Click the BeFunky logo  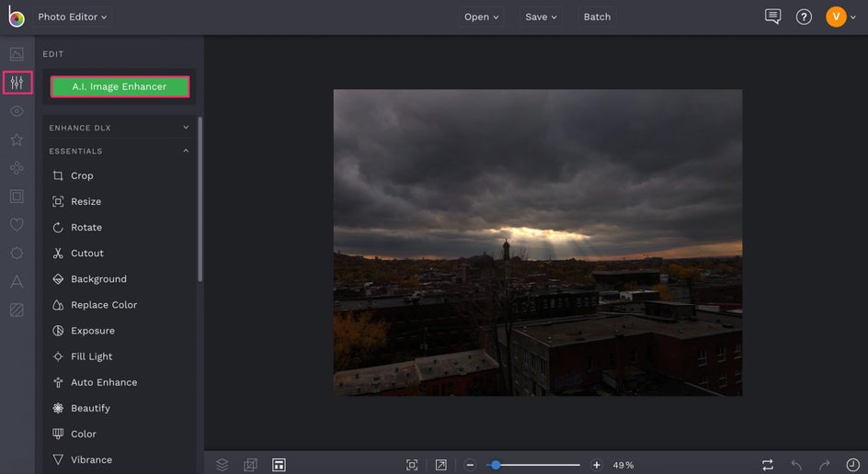[16, 17]
